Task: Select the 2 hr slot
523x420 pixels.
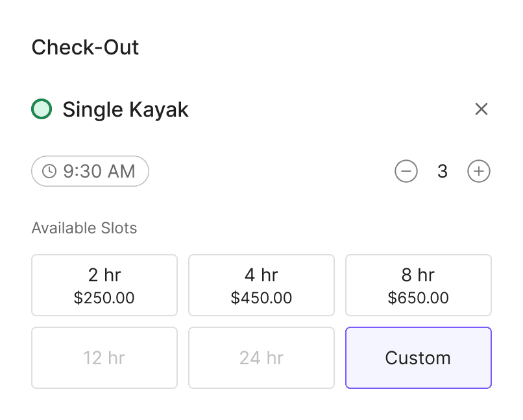Action: [104, 285]
